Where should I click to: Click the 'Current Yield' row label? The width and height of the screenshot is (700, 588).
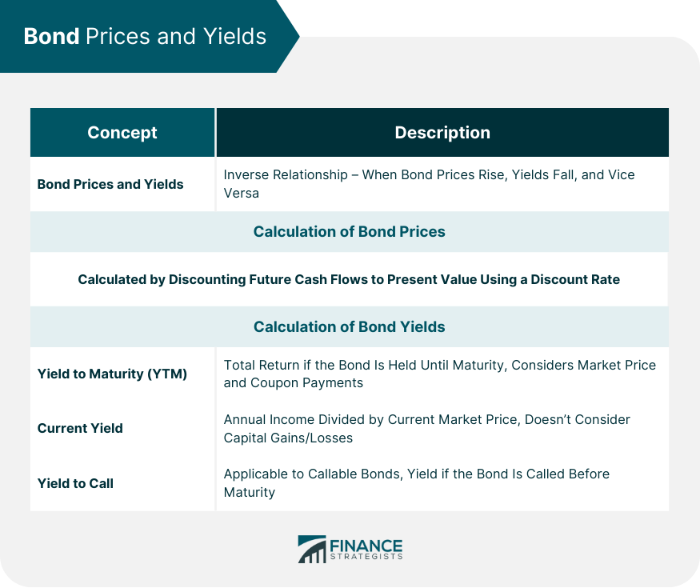80,428
